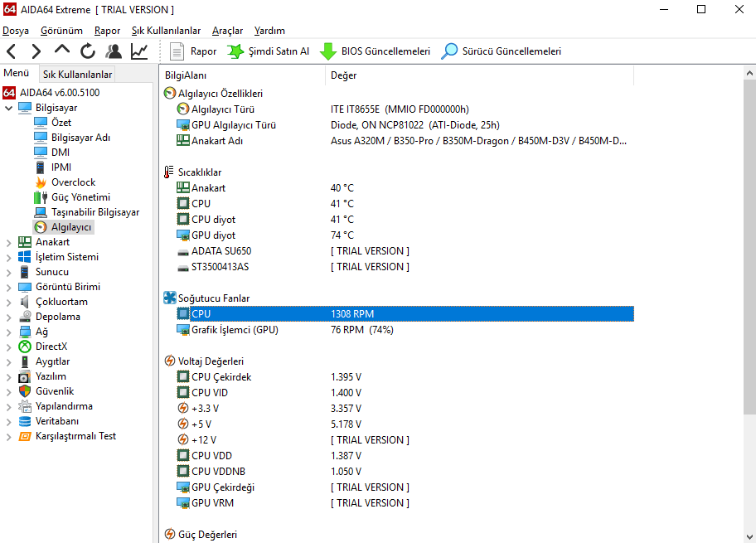Image resolution: width=756 pixels, height=543 pixels.
Task: Open the Araçlar menu
Action: coord(228,31)
